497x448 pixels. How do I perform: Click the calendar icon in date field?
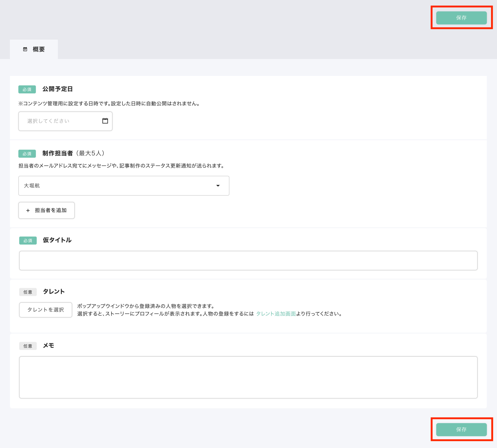point(105,121)
